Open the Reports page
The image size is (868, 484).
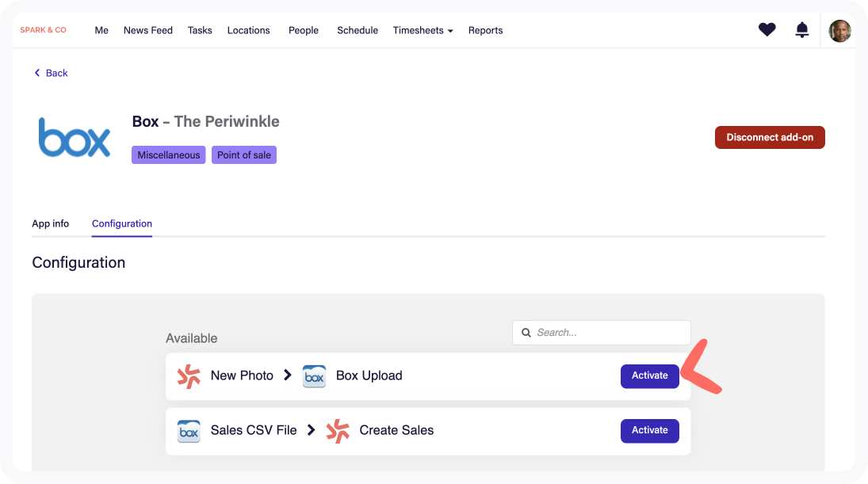[x=485, y=30]
